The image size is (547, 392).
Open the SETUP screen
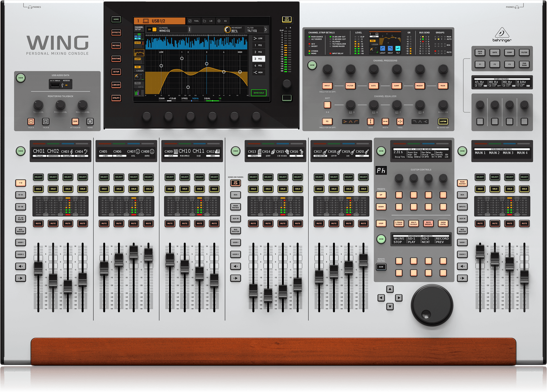116,72
